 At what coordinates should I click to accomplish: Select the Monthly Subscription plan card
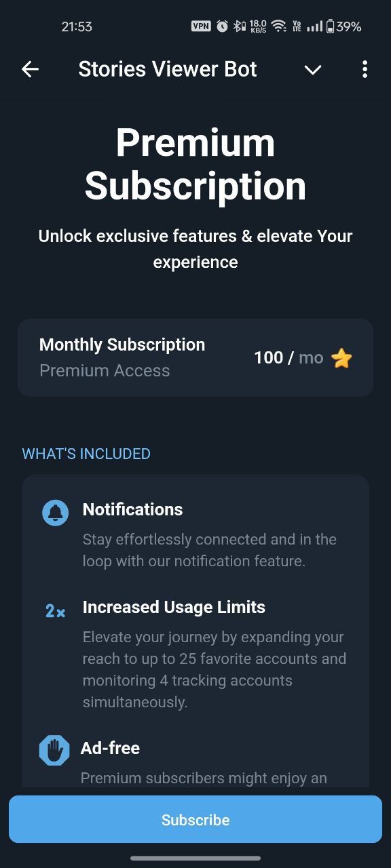[x=195, y=357]
